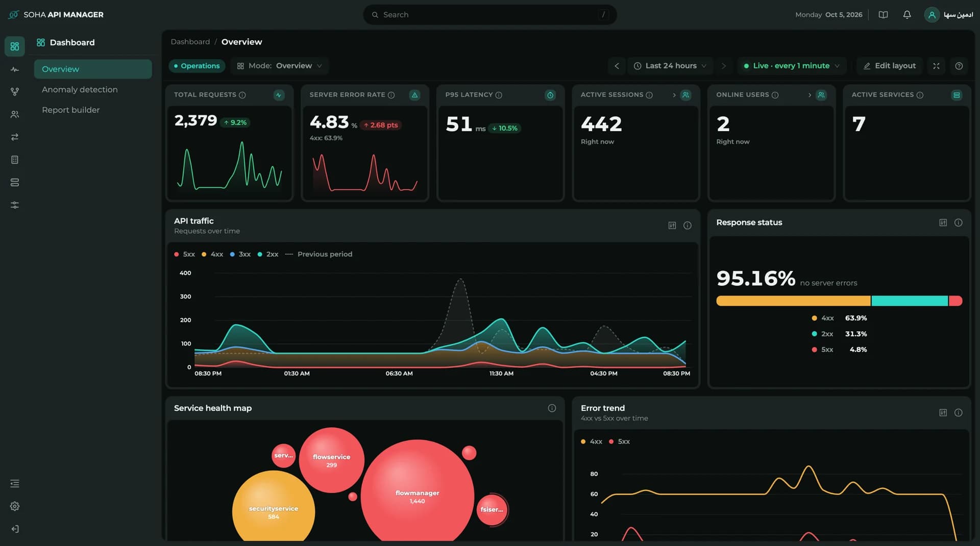Open the sliders icon in sidebar
The image size is (980, 546).
[14, 205]
